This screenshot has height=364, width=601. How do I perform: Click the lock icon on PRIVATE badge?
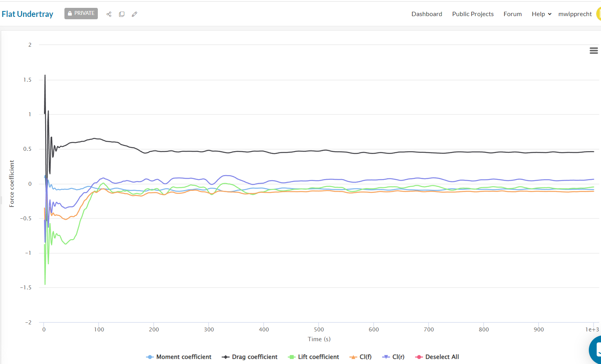[x=70, y=13]
